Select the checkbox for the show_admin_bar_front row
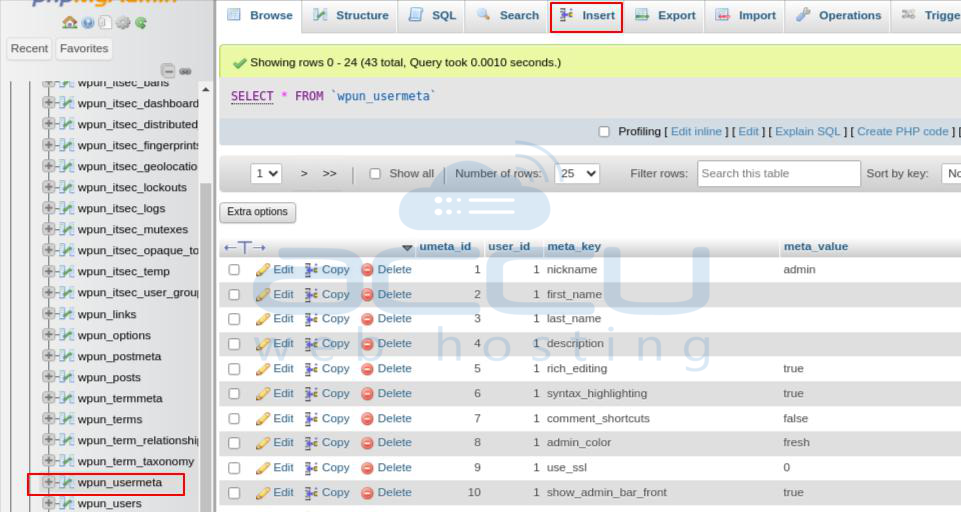 [234, 493]
